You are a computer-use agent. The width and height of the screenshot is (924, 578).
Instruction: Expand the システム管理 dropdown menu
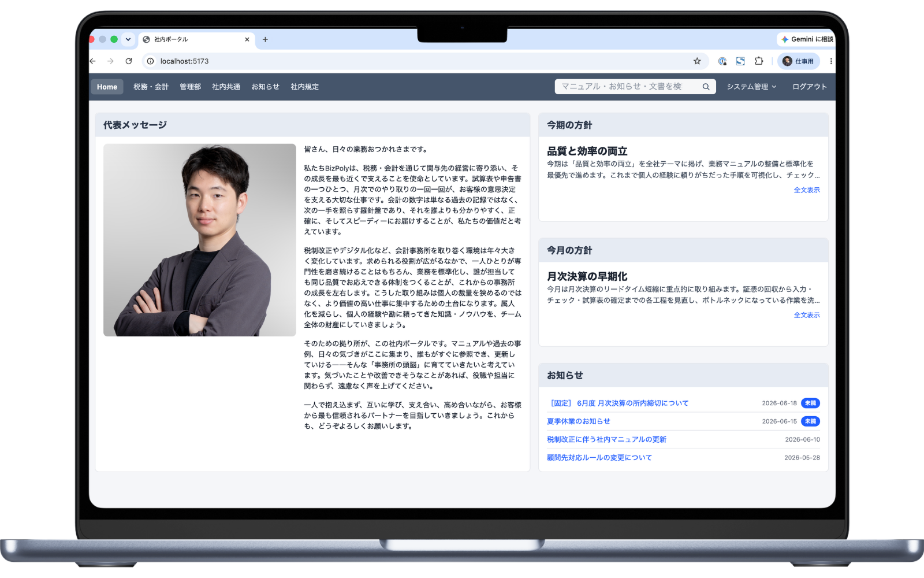click(x=751, y=87)
